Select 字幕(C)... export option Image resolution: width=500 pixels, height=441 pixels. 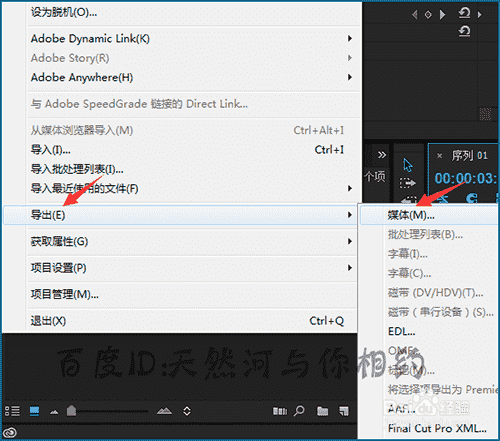(429, 273)
